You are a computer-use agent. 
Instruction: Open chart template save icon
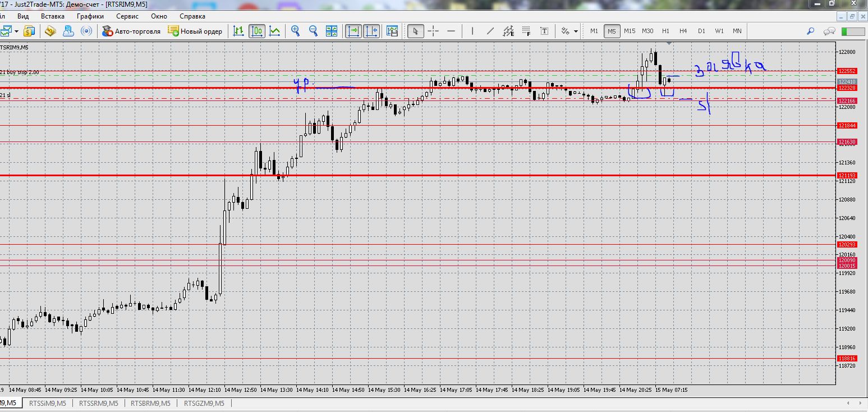click(x=392, y=31)
